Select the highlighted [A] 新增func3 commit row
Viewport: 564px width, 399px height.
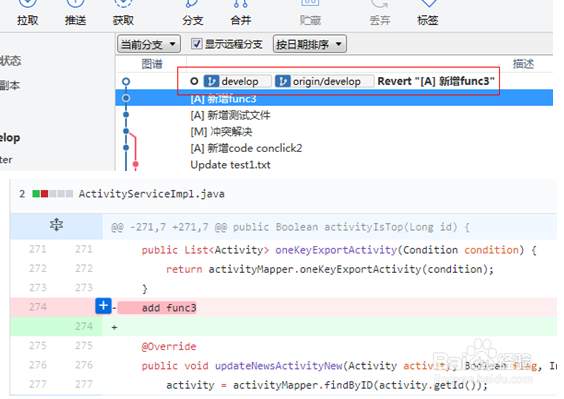[x=334, y=98]
